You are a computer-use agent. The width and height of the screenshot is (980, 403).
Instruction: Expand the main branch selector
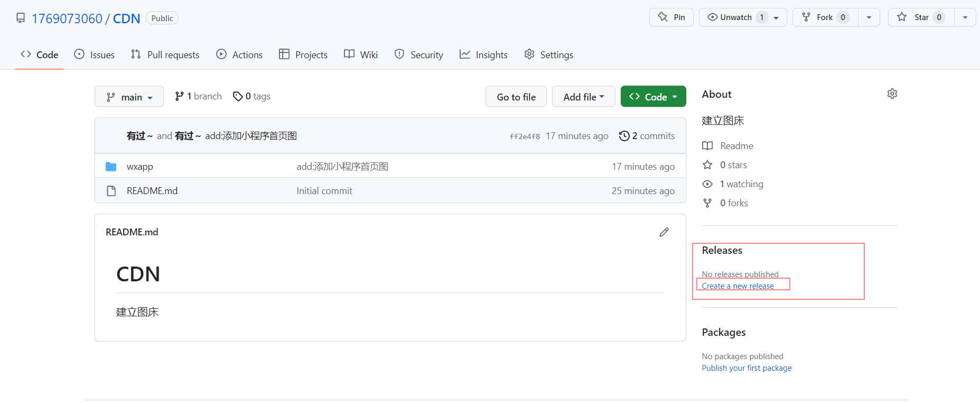pyautogui.click(x=129, y=97)
